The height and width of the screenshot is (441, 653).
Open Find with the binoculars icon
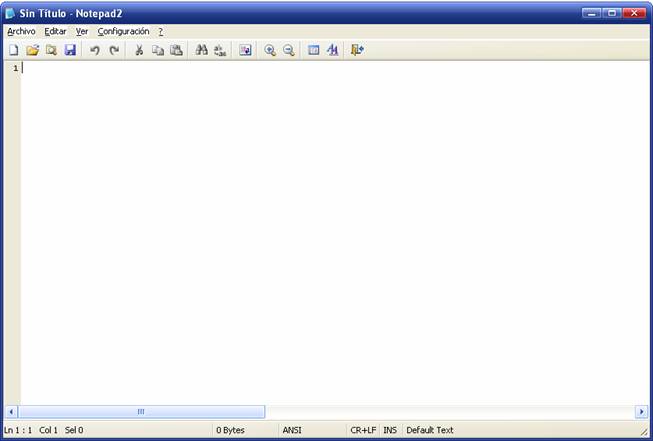(202, 50)
